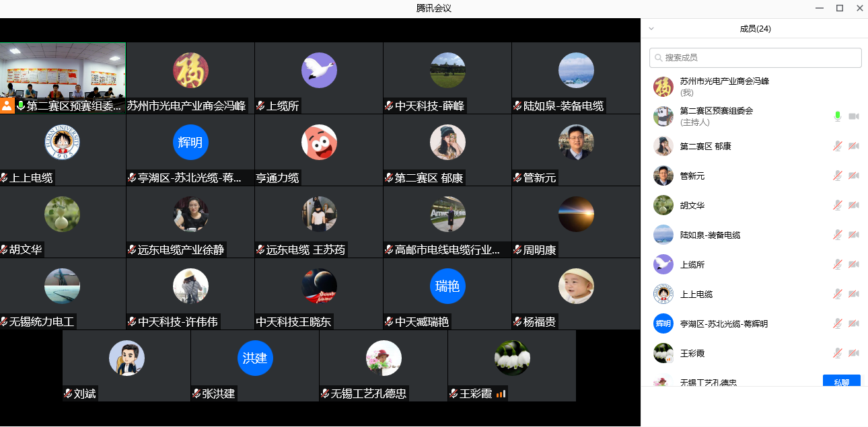This screenshot has width=868, height=427.
Task: Click 胡文华 gourd avatar in the video grid
Action: [62, 214]
